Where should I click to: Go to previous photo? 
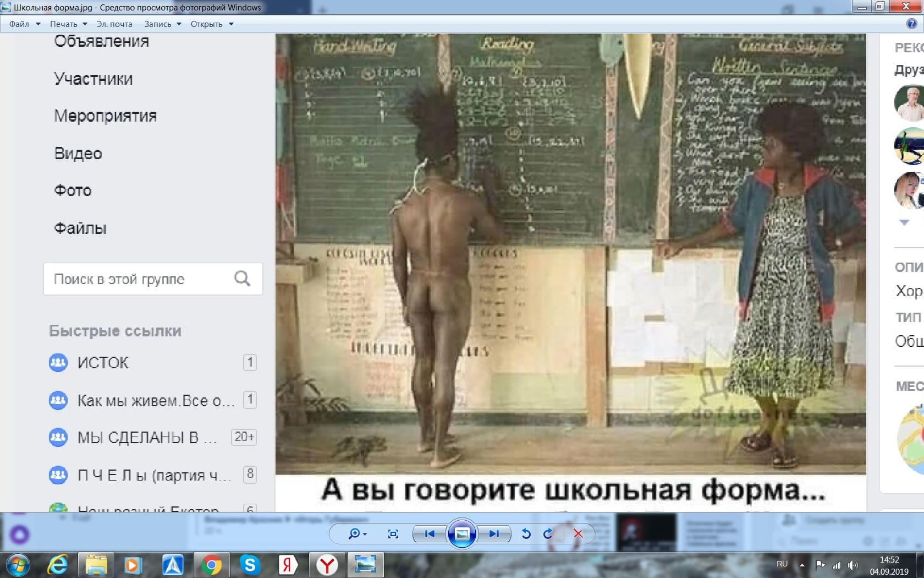pyautogui.click(x=430, y=533)
